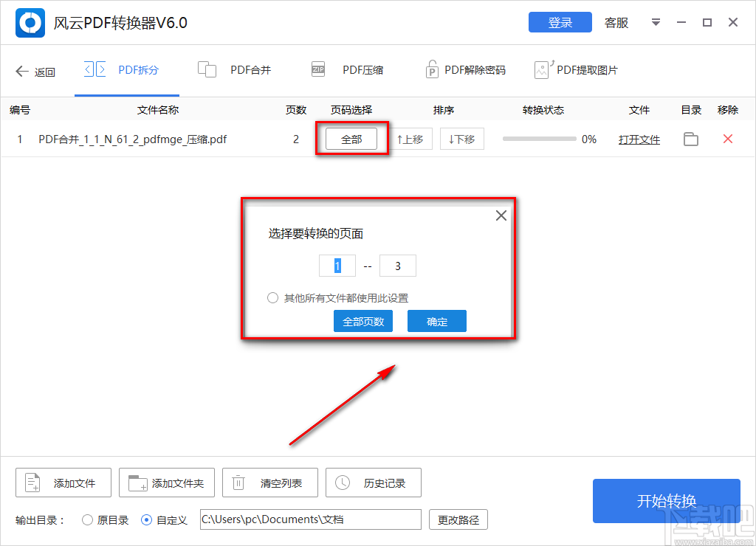Click the conversion progress bar at 0%

tap(539, 139)
